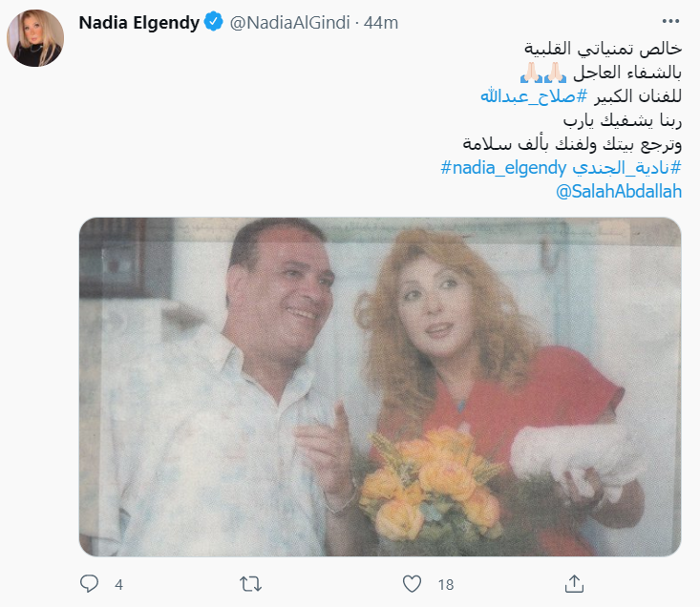Open the reply comment icon

(x=89, y=583)
